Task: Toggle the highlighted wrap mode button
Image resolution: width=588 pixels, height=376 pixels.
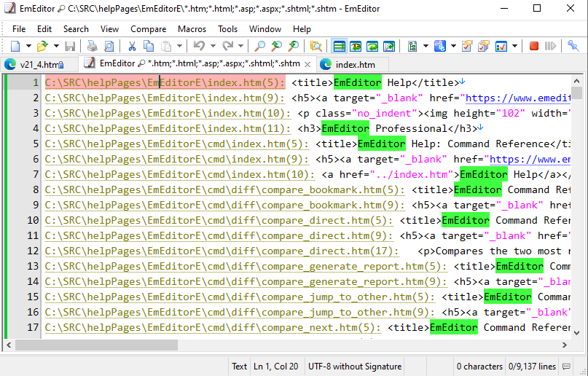Action: (x=339, y=47)
